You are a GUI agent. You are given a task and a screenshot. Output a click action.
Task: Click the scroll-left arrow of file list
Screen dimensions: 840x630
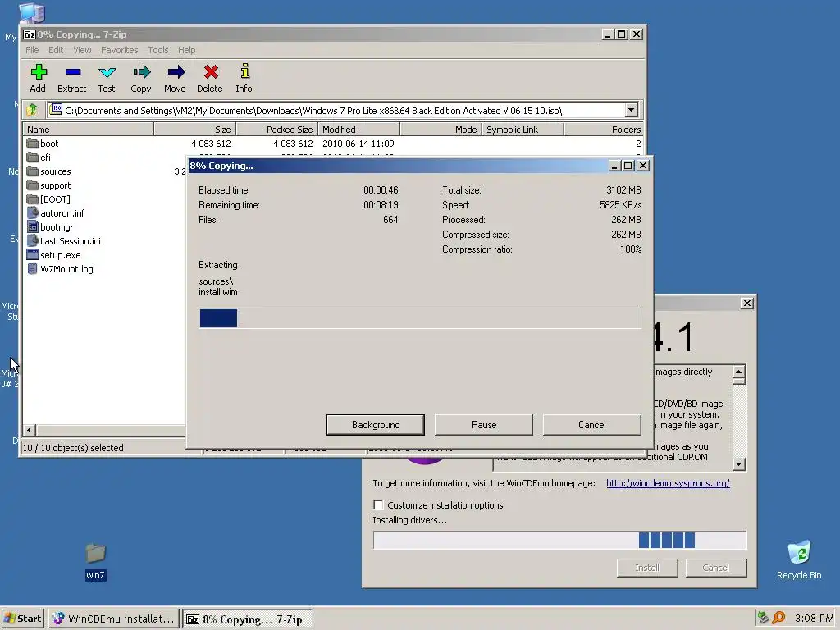pyautogui.click(x=30, y=430)
